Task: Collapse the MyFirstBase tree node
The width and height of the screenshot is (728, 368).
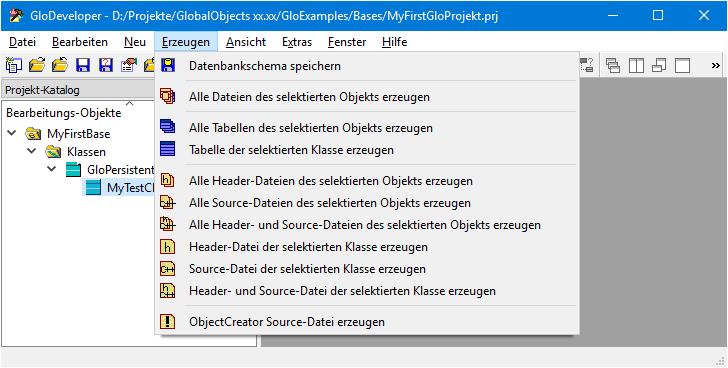Action: pos(11,134)
